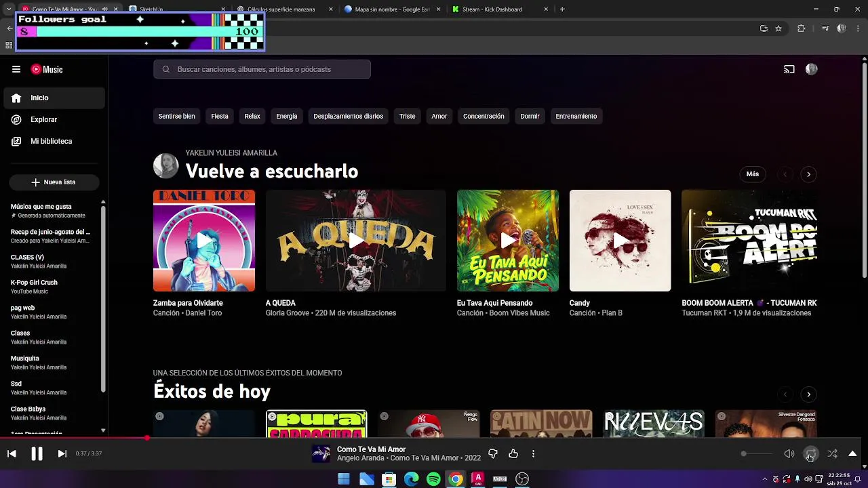Open the Plan B artist link
868x488 pixels.
click(x=610, y=313)
